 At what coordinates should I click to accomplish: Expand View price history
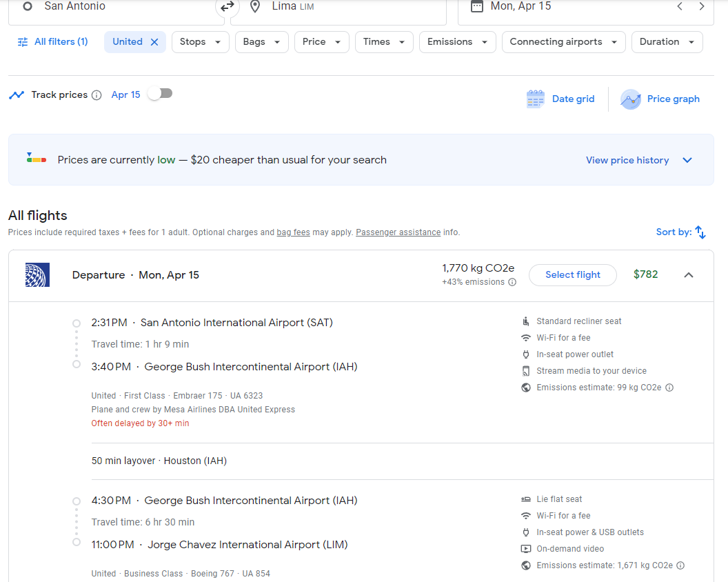point(638,160)
